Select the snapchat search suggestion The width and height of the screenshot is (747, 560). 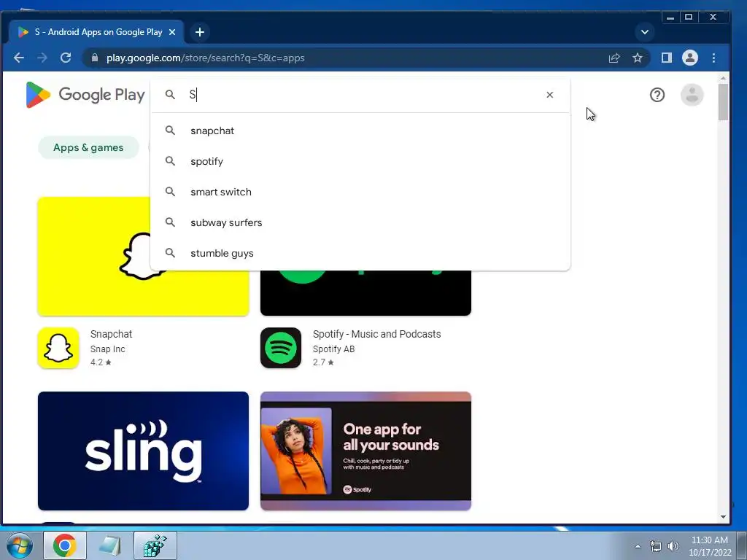[360, 131]
